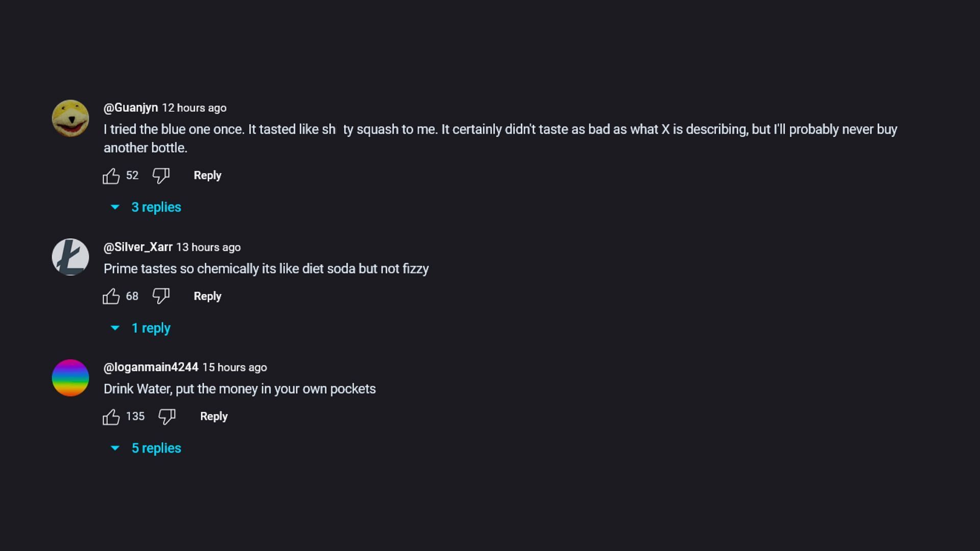Open @Guanjyn's yellow puppet avatar
Screen dimensions: 980x551
pyautogui.click(x=70, y=118)
